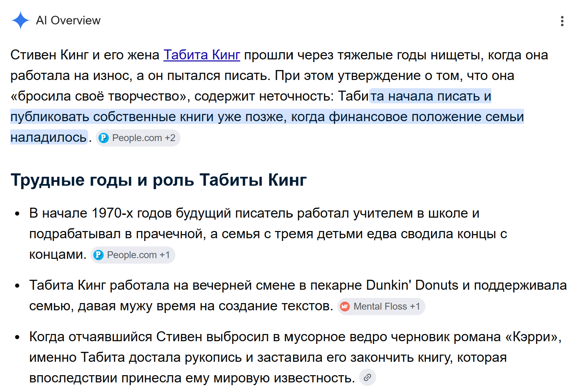Click the highlighted text about публиковать собственные книги

tap(267, 117)
